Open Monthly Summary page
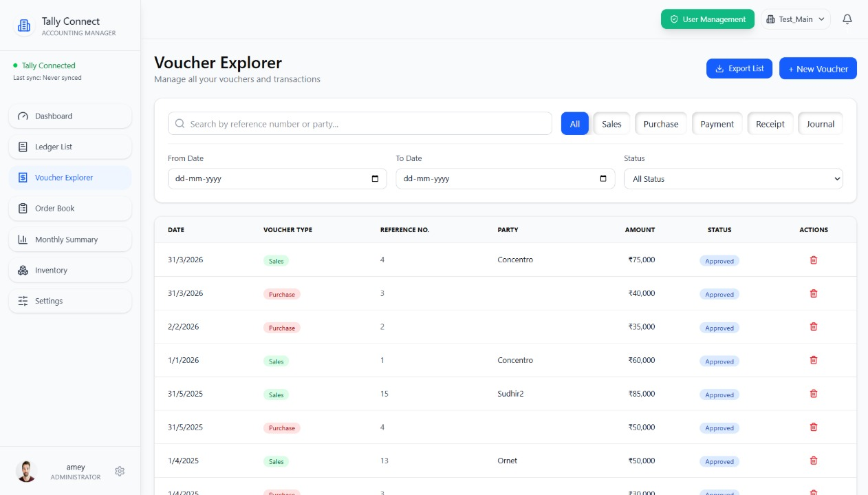This screenshot has height=495, width=868. pos(70,240)
